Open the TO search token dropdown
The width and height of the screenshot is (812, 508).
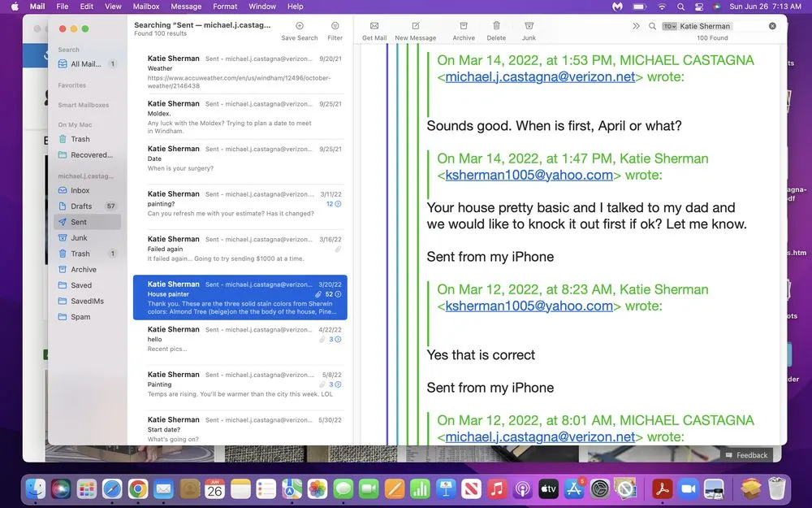coord(669,26)
